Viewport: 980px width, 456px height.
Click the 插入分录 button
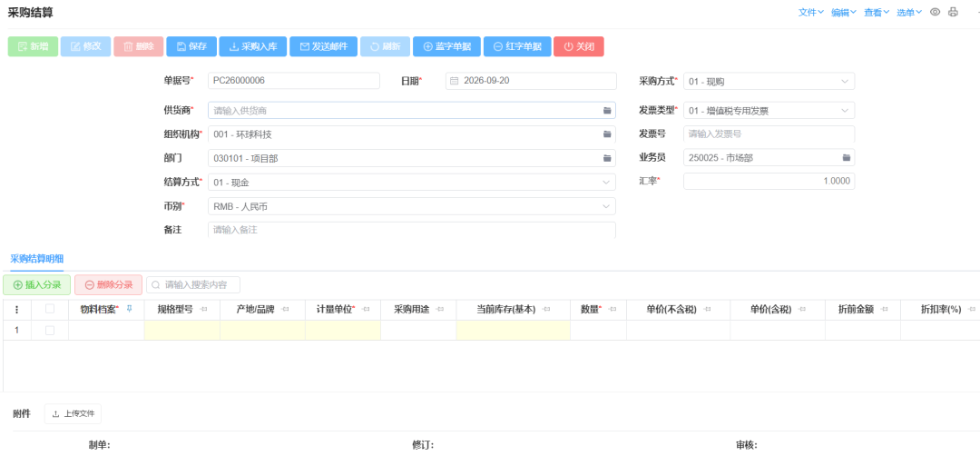[x=37, y=284]
